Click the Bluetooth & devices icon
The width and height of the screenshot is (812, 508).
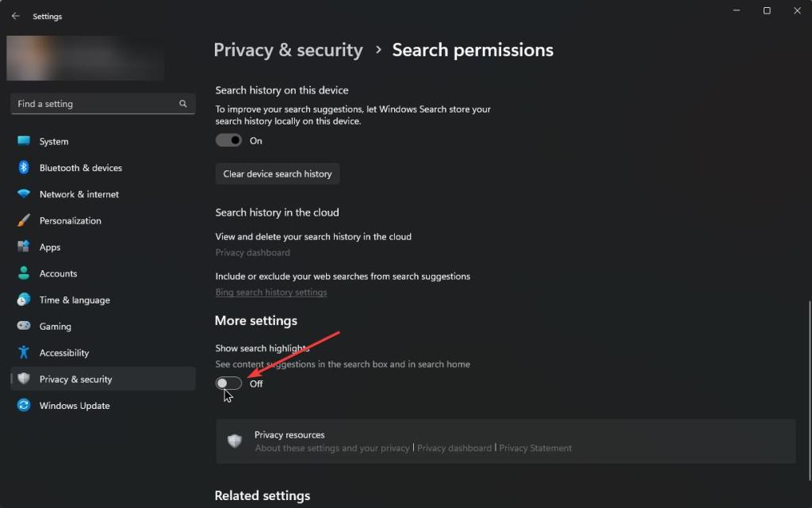click(24, 168)
